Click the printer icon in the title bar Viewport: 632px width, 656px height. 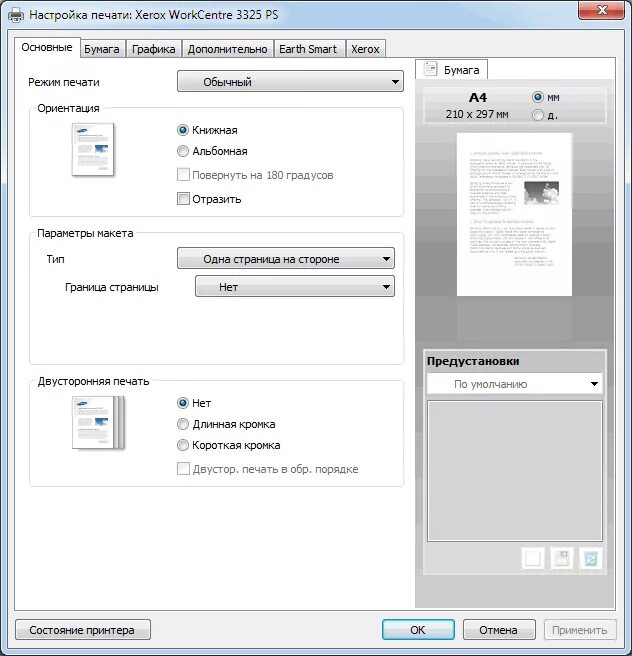(15, 15)
